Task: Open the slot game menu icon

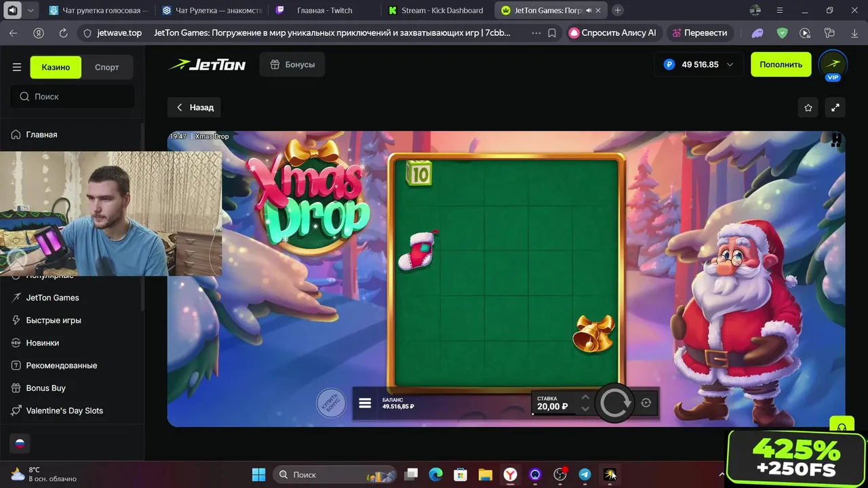Action: point(365,403)
